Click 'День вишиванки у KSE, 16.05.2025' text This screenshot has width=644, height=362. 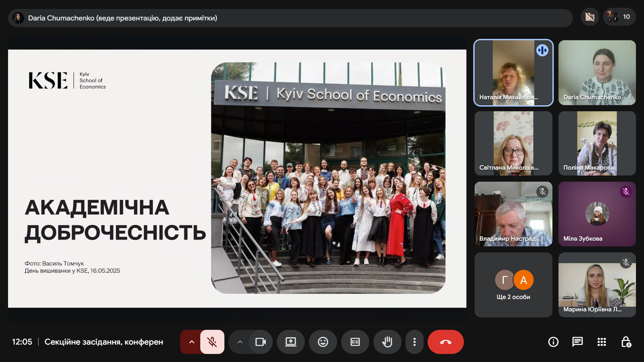[x=72, y=271]
